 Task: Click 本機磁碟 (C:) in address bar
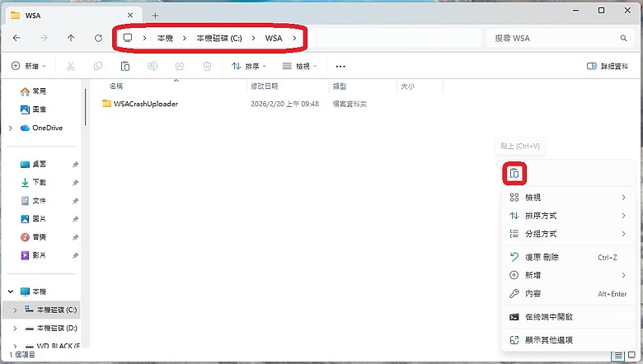[x=219, y=38]
